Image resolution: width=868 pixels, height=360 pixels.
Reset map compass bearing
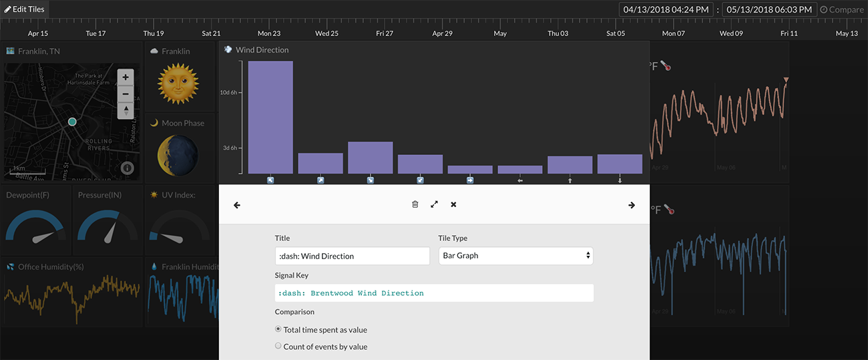126,111
